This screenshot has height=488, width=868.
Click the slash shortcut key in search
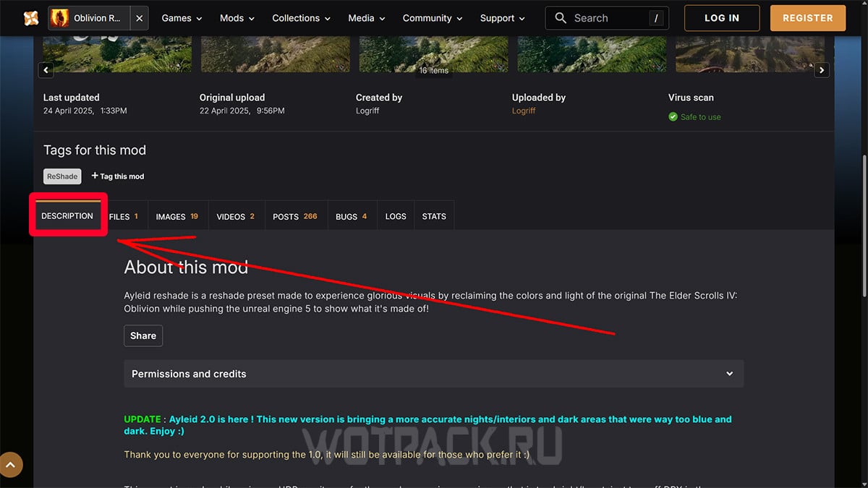tap(656, 18)
